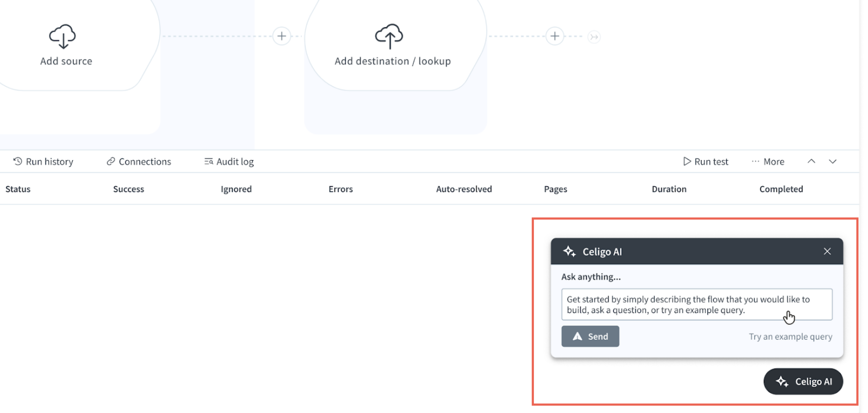The height and width of the screenshot is (413, 868).
Task: Click the Run test button
Action: tap(706, 162)
